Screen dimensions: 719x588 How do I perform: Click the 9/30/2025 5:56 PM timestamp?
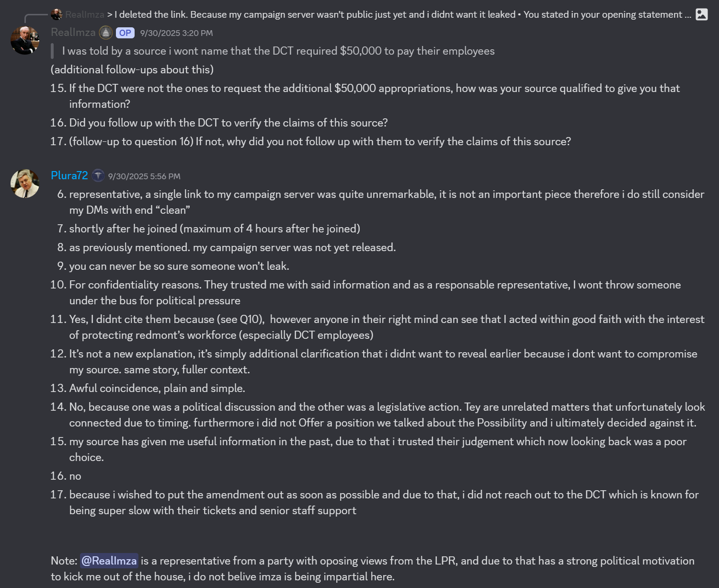click(x=144, y=176)
